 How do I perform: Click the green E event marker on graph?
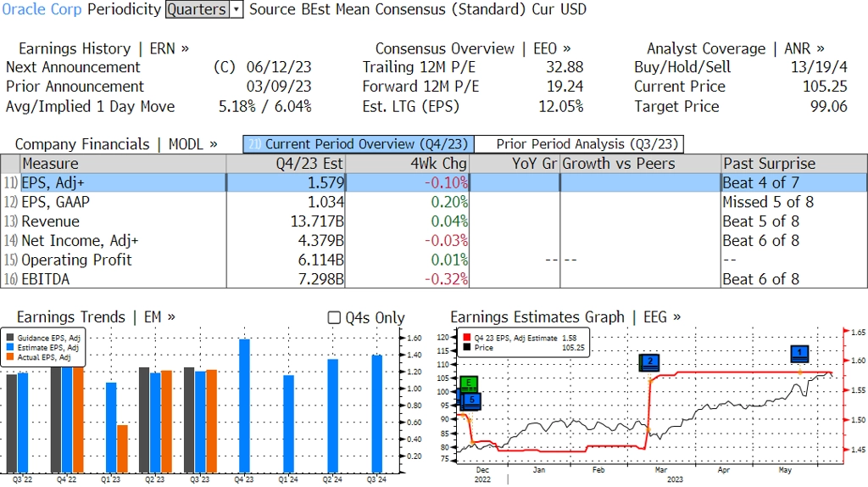coord(469,383)
